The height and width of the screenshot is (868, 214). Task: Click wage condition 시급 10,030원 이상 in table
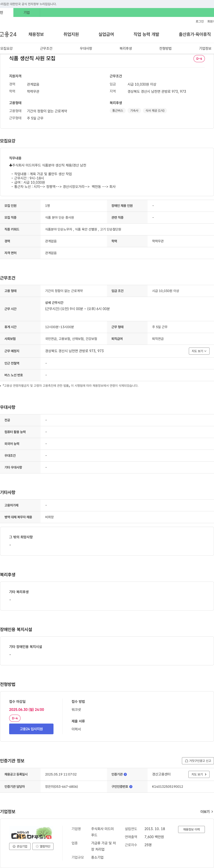point(165,291)
